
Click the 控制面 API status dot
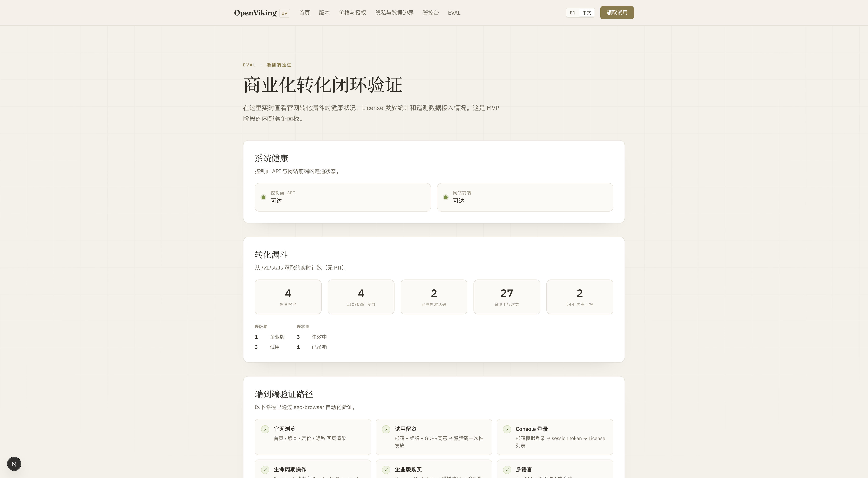click(263, 197)
